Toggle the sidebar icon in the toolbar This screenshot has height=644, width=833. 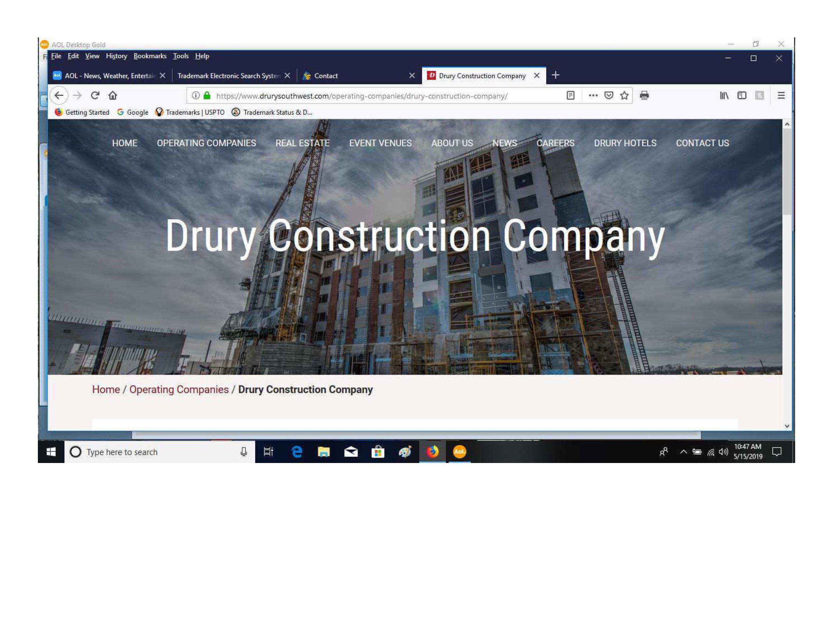point(742,95)
